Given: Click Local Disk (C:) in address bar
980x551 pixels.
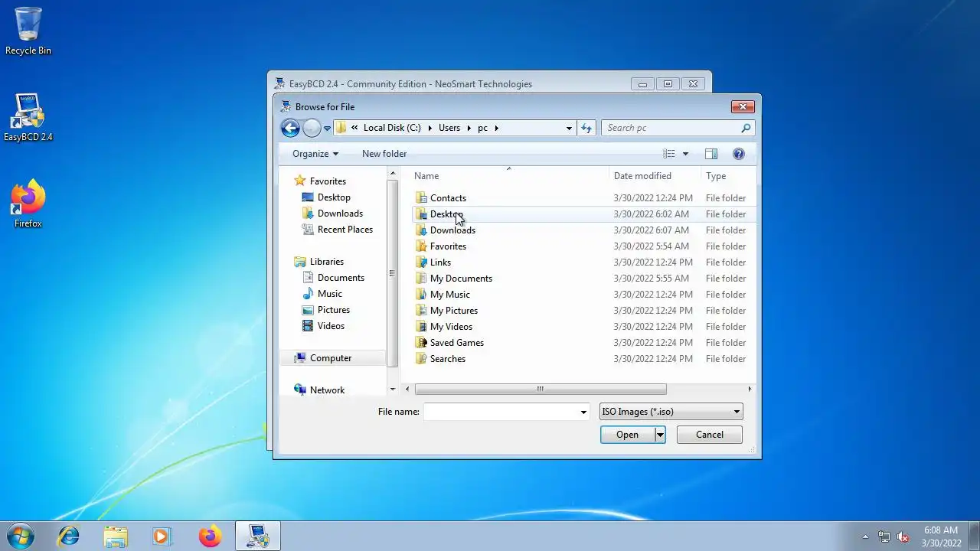Looking at the screenshot, I should click(392, 128).
